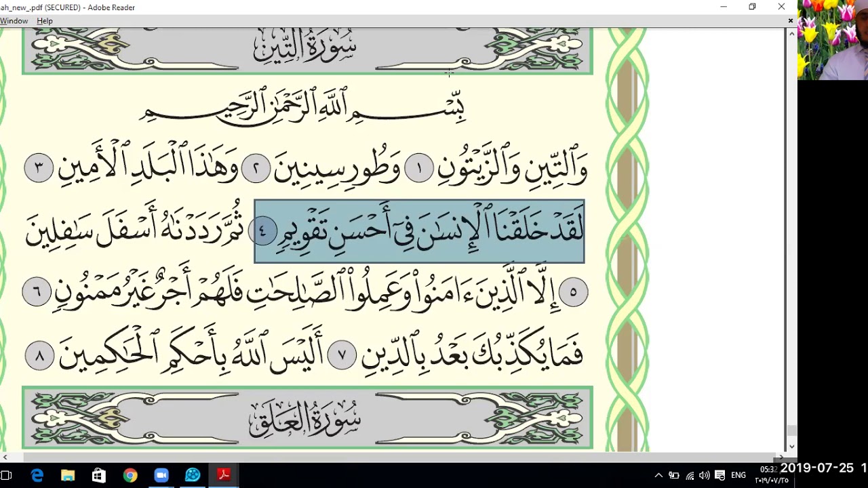Image resolution: width=868 pixels, height=488 pixels.
Task: Click the vertical scrollbar up arrow
Action: pyautogui.click(x=791, y=33)
